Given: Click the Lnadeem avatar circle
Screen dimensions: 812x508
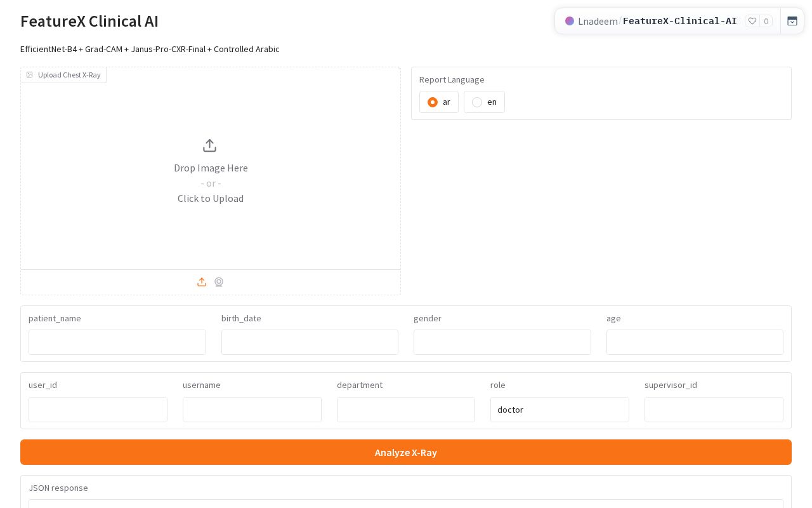Looking at the screenshot, I should pyautogui.click(x=570, y=21).
